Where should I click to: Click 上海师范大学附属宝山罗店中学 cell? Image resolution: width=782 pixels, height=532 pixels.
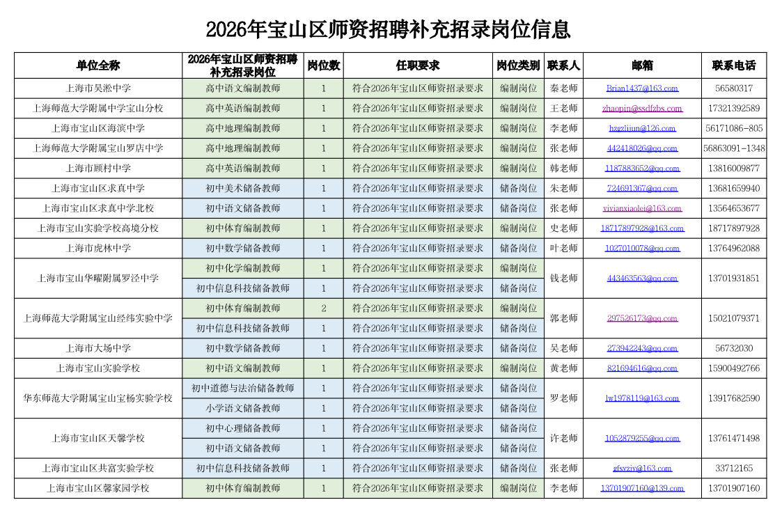click(98, 148)
